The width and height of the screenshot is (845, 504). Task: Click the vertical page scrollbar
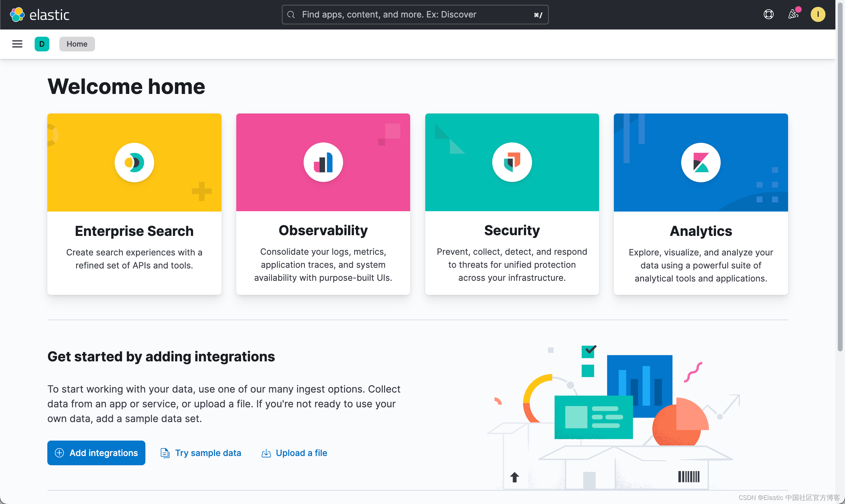click(840, 178)
